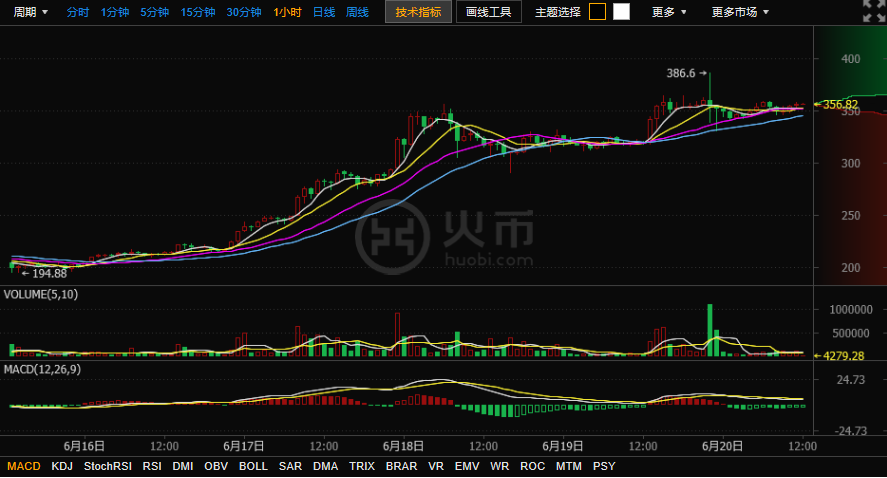Click the 356.82 current price label

click(x=840, y=104)
